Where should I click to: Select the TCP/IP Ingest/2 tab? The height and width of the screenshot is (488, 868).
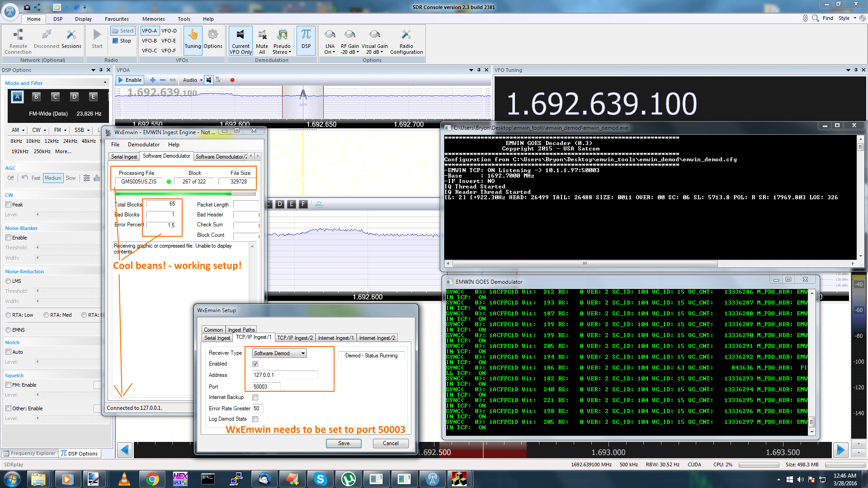pyautogui.click(x=295, y=338)
